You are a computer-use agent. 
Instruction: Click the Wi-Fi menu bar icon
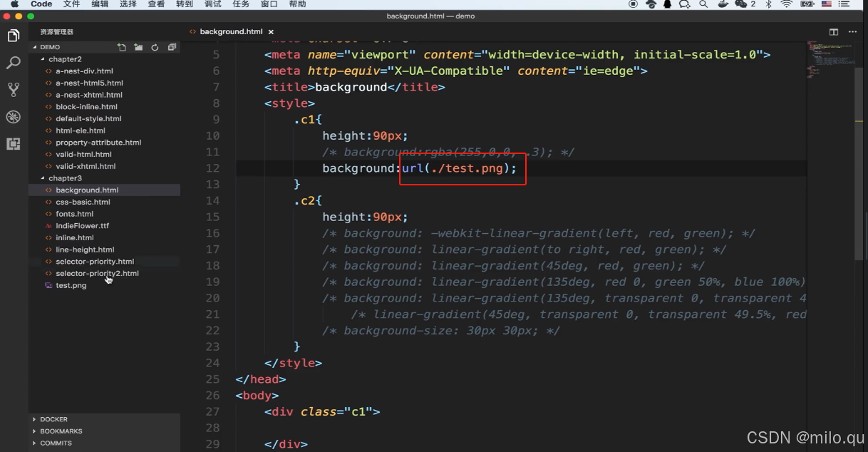787,4
